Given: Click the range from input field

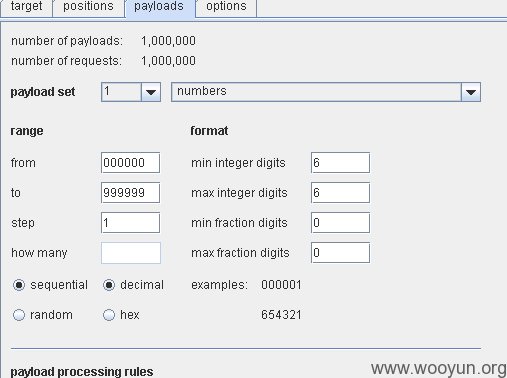Looking at the screenshot, I should (131, 163).
